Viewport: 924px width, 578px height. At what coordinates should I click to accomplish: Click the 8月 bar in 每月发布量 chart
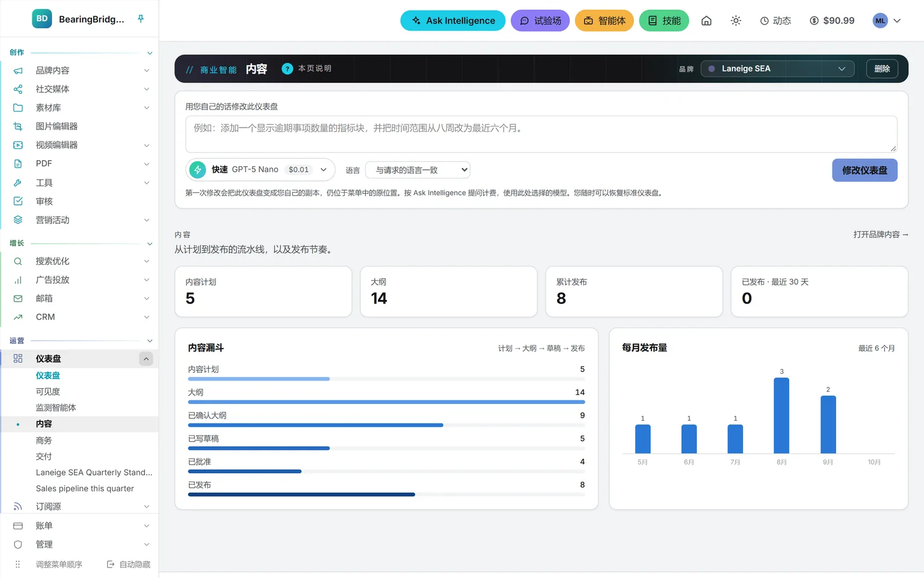[x=781, y=415]
